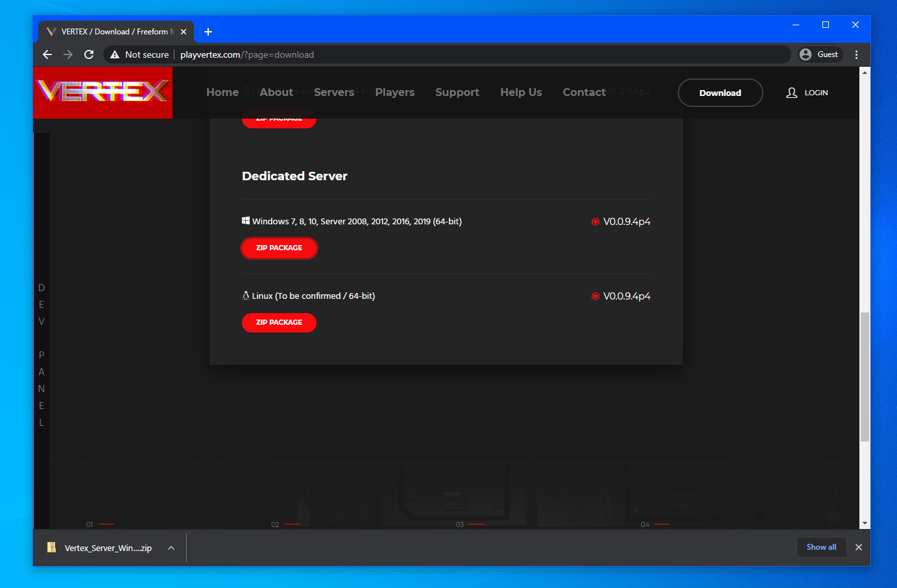Image resolution: width=897 pixels, height=588 pixels.
Task: Click the LOGIN user icon
Action: (791, 93)
